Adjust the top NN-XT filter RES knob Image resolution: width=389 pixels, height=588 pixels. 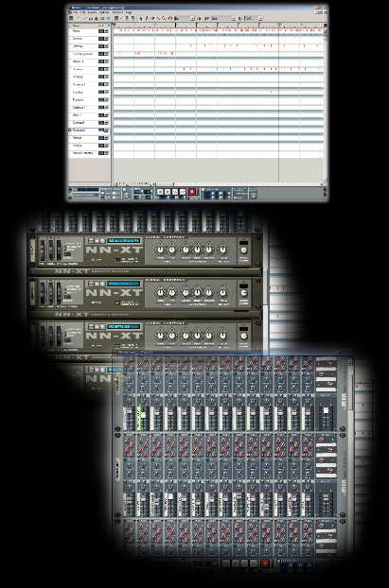[x=171, y=250]
